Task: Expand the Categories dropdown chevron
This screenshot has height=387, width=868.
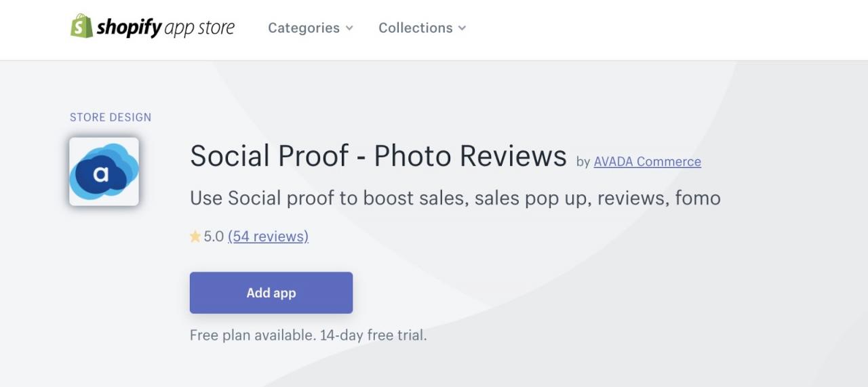Action: tap(349, 28)
